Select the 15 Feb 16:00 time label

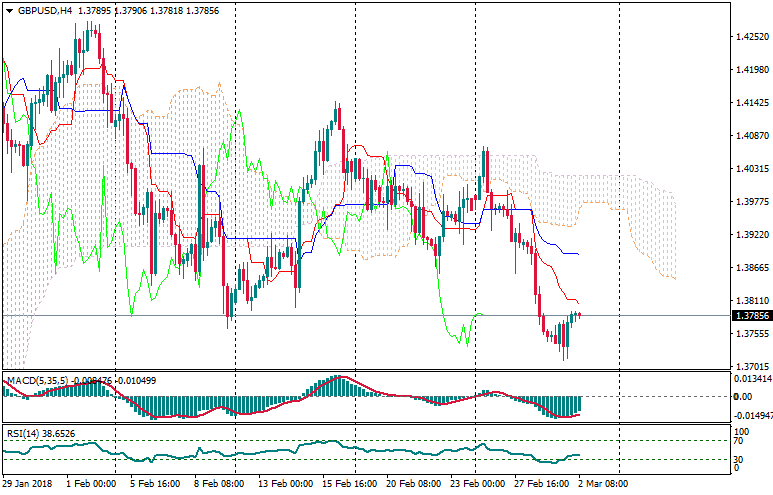(x=350, y=482)
